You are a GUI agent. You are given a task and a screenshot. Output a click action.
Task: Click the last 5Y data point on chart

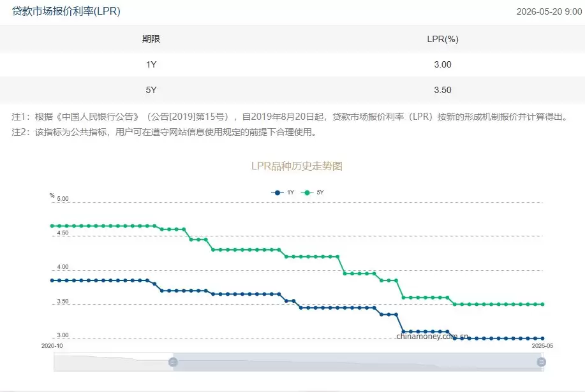pyautogui.click(x=542, y=305)
